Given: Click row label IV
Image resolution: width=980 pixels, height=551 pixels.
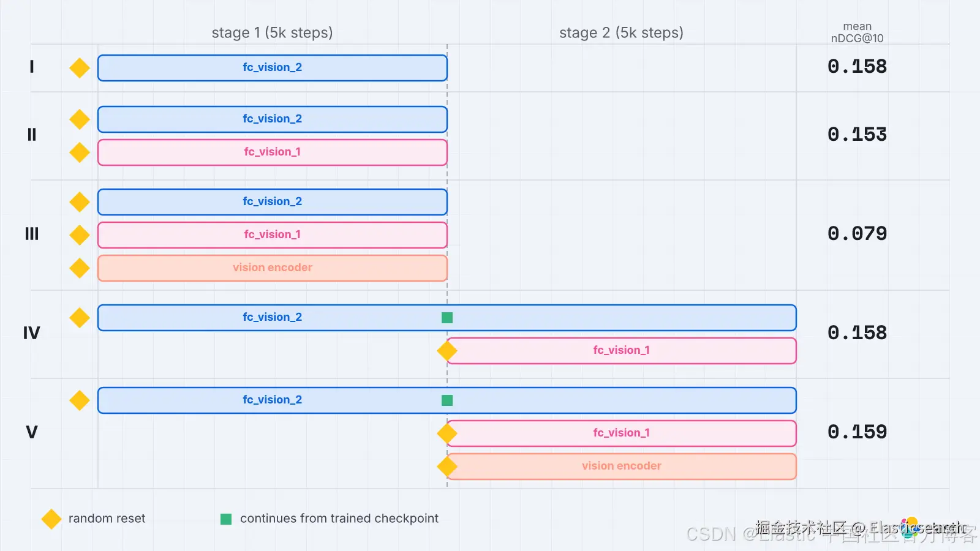Looking at the screenshot, I should [x=32, y=333].
